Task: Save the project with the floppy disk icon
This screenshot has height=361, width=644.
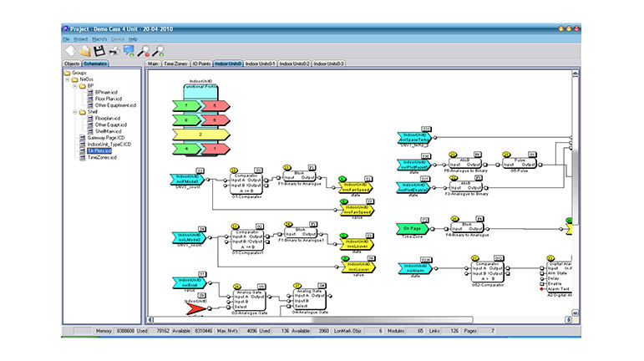Action: tap(99, 51)
